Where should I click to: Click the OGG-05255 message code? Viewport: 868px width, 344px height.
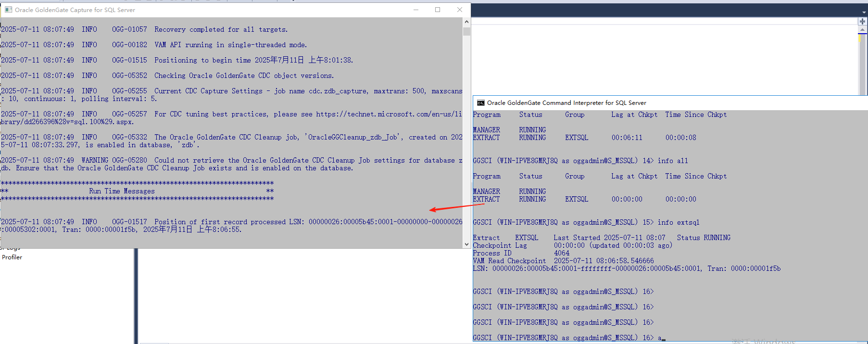click(x=129, y=91)
